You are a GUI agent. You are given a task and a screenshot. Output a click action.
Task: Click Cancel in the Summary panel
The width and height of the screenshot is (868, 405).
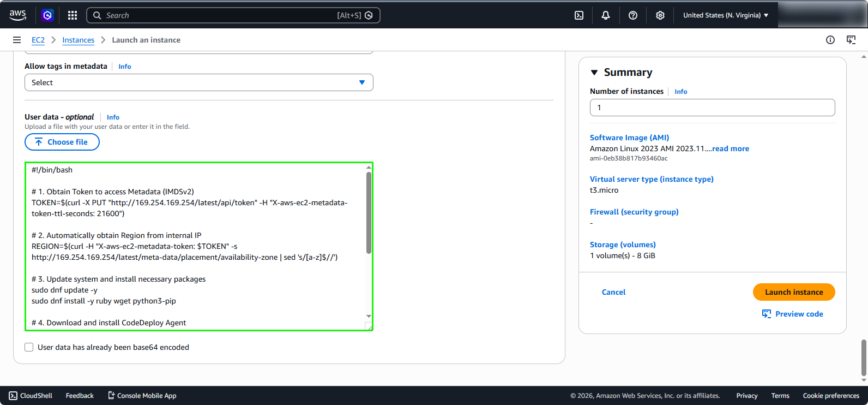click(x=613, y=292)
